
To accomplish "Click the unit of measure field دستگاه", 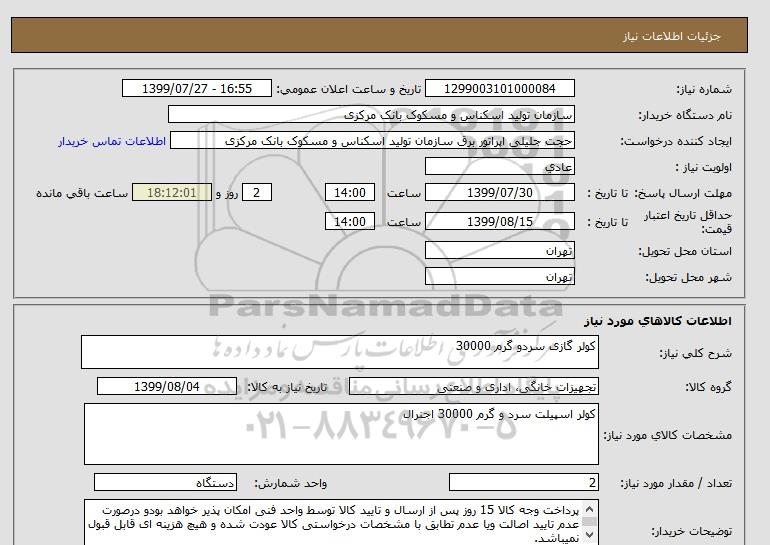I will coord(165,482).
